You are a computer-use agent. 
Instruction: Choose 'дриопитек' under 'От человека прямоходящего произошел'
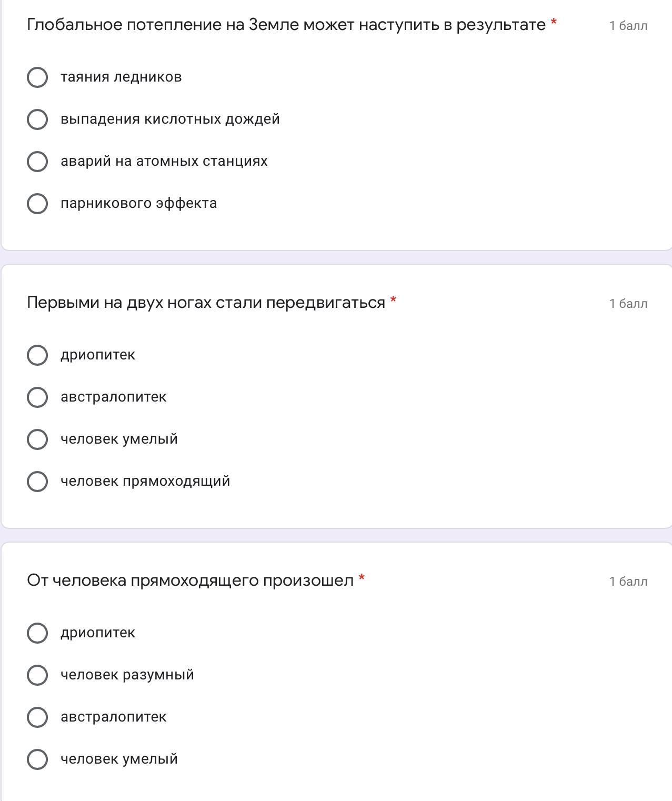coord(37,633)
